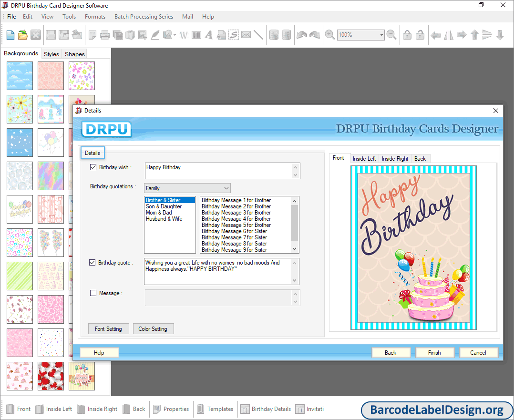Click the Help button in dialog

[99, 353]
